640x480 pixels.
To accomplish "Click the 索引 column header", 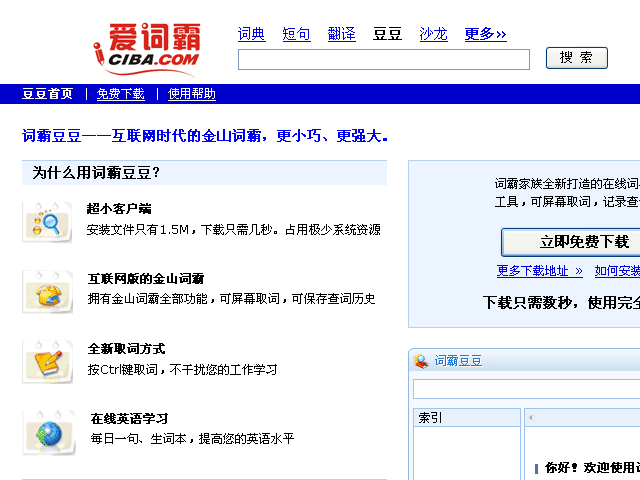I will (x=467, y=418).
